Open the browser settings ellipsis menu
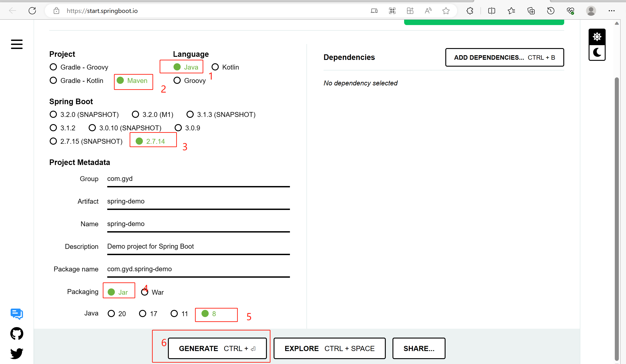This screenshot has height=364, width=626. [x=611, y=11]
